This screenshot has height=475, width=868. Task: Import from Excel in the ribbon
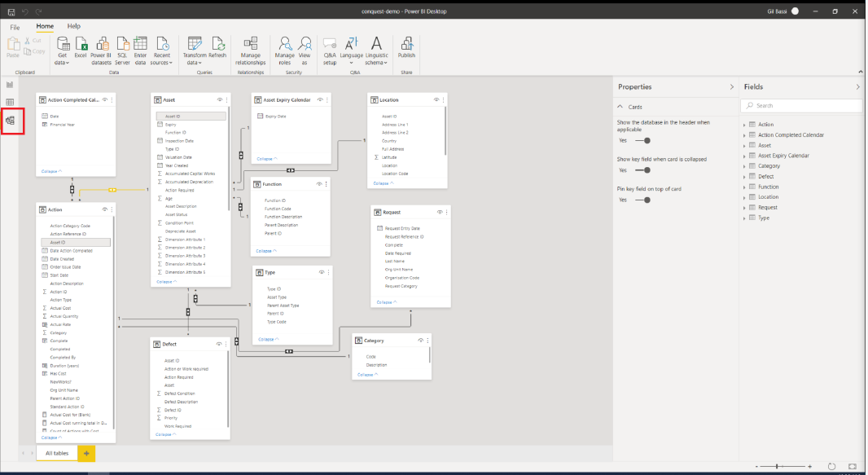81,47
